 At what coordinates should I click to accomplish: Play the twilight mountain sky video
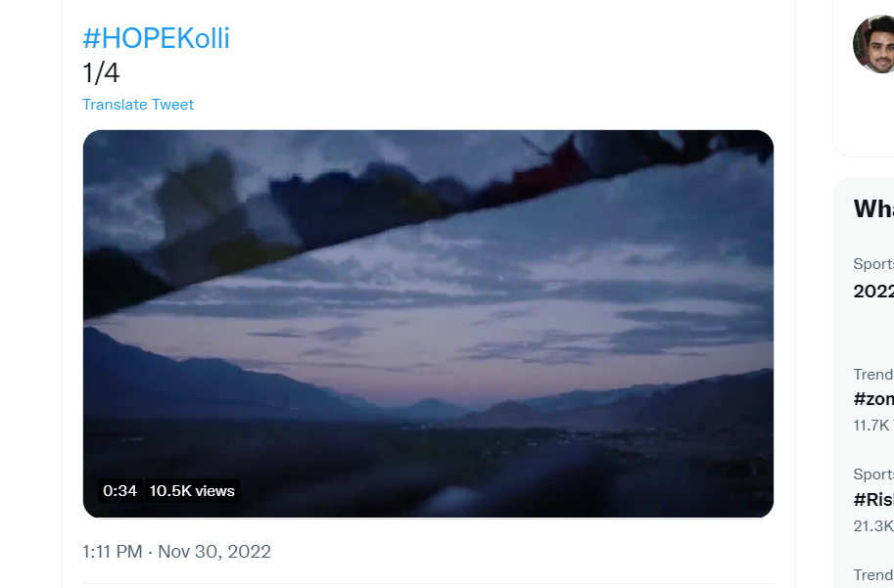428,324
